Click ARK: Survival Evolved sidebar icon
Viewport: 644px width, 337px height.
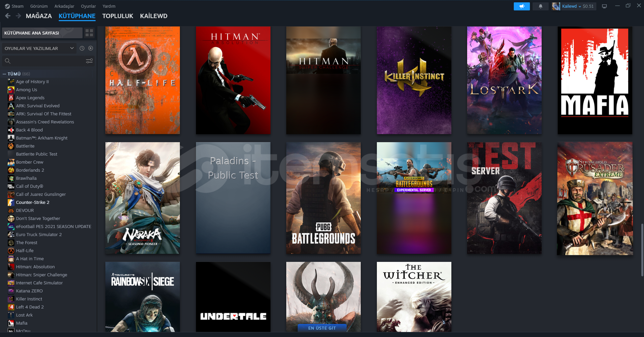(x=11, y=106)
